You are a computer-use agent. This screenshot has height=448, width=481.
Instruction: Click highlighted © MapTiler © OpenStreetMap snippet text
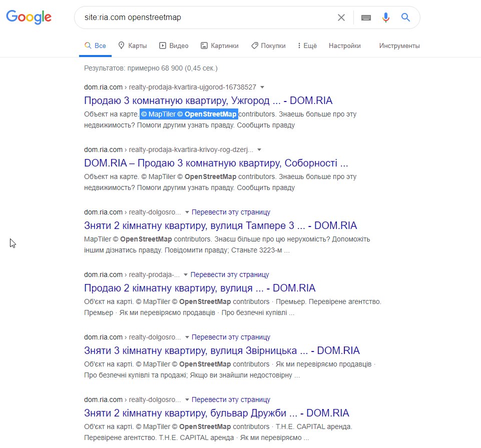point(189,114)
